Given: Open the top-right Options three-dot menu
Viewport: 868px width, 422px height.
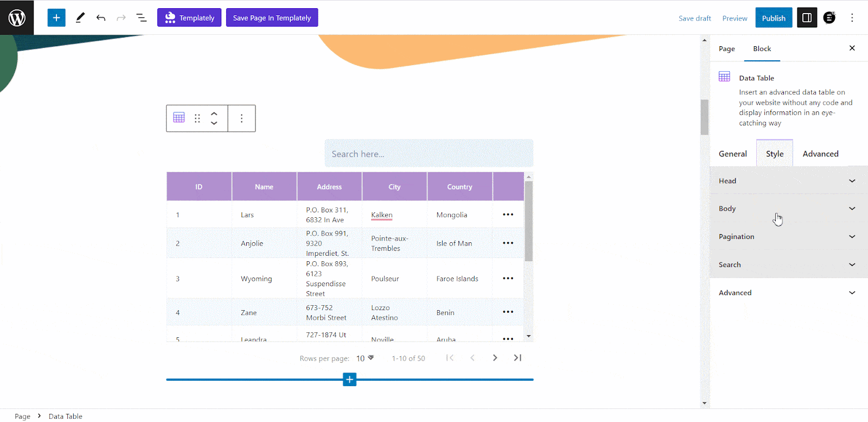Looking at the screenshot, I should (852, 18).
